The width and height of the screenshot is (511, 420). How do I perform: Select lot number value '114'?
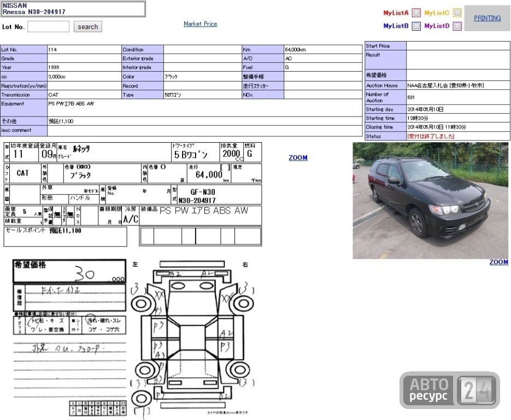click(52, 50)
